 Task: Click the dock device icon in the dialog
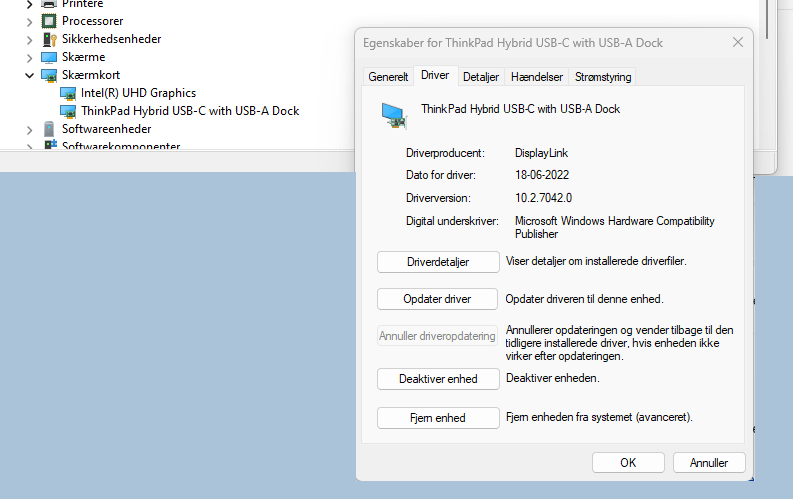[x=394, y=116]
